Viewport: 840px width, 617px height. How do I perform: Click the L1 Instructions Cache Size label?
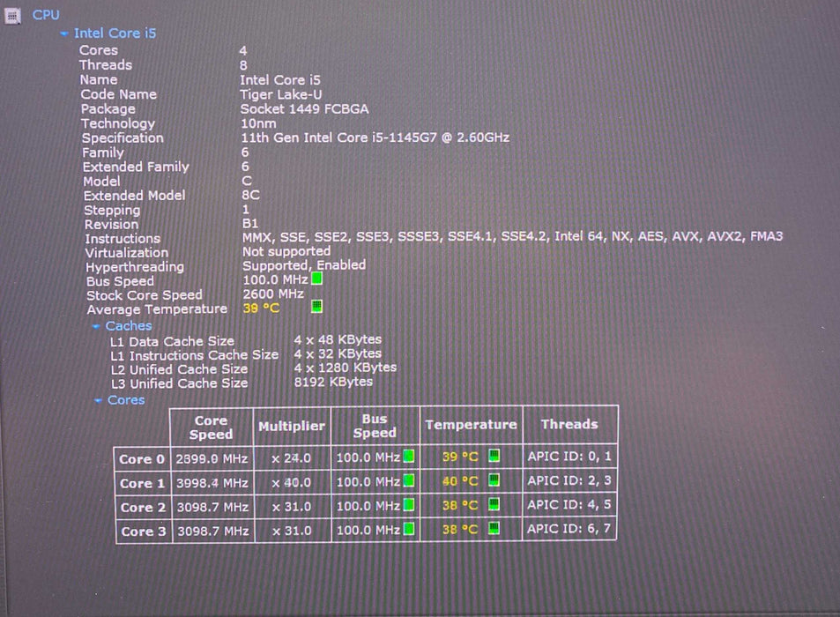(x=195, y=355)
